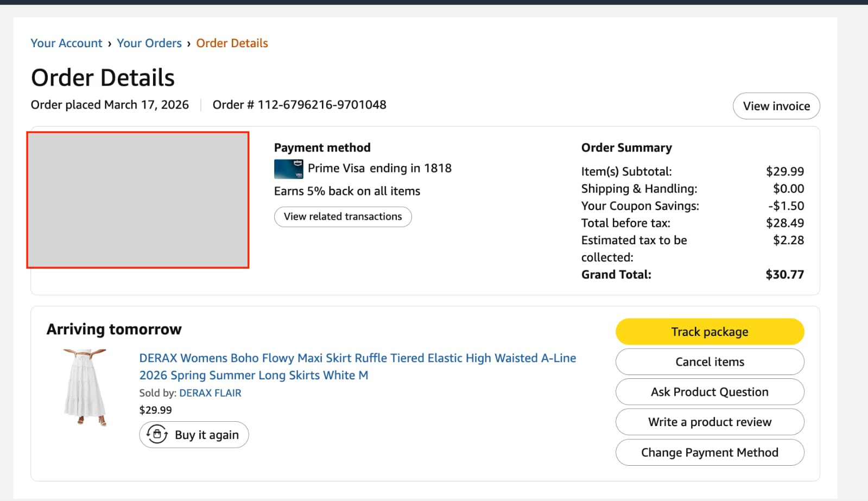Viewport: 868px width, 501px height.
Task: Open the white maxi skirt product thumbnail
Action: (x=85, y=387)
